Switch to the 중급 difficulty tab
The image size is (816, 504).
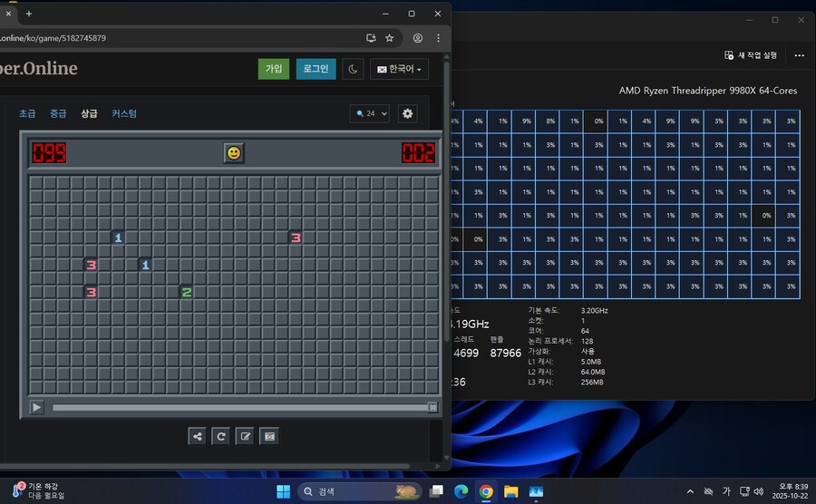coord(58,113)
